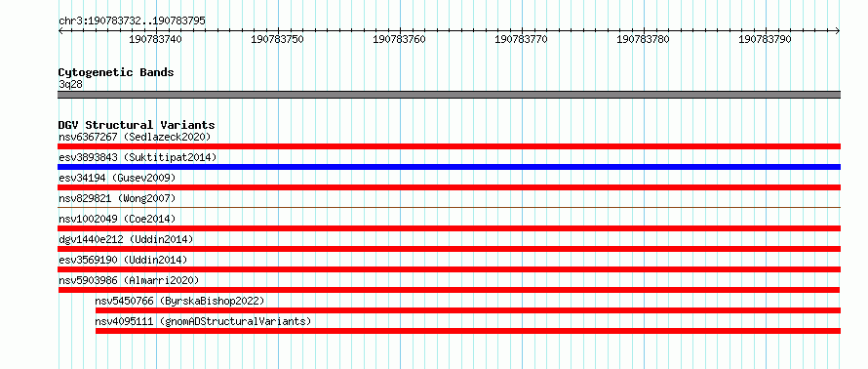Screen dimensions: 868x369
Task: Select the red bar under dgv1440e212
Action: [x=449, y=249]
